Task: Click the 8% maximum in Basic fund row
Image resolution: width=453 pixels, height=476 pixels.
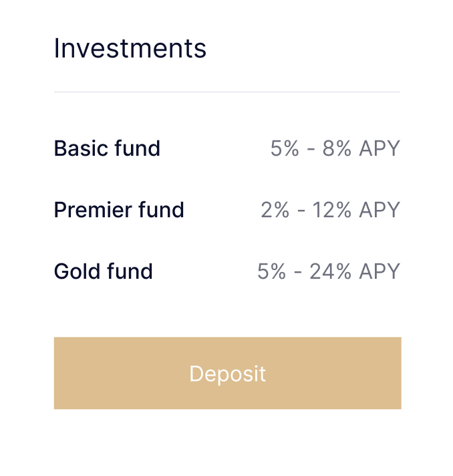Action: pyautogui.click(x=337, y=148)
